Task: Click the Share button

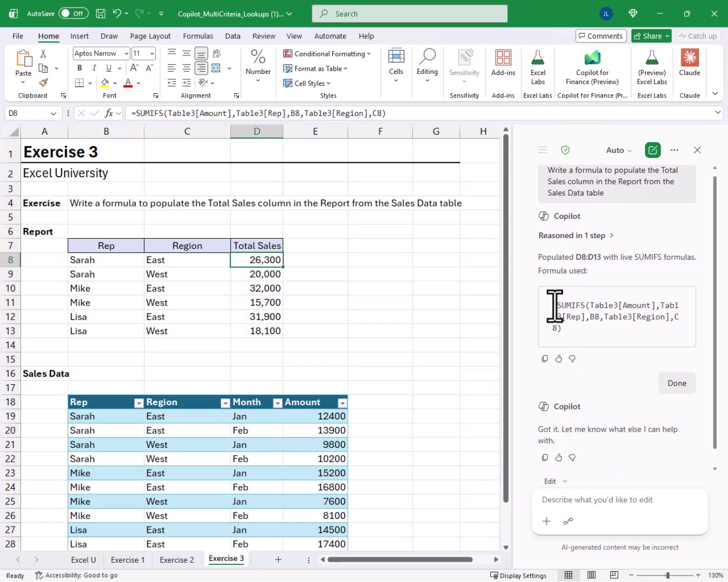Action: [651, 36]
